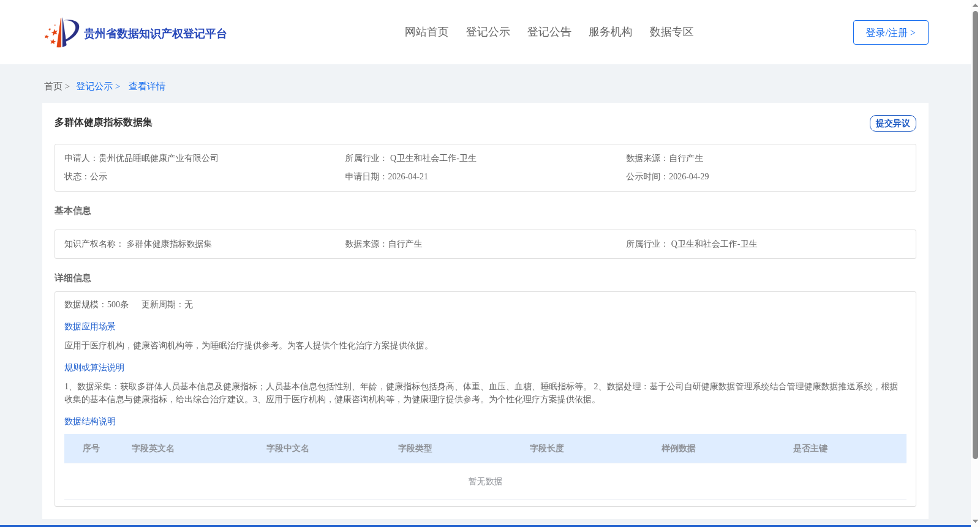
Task: Click the 样例数据 column header
Action: [x=679, y=448]
